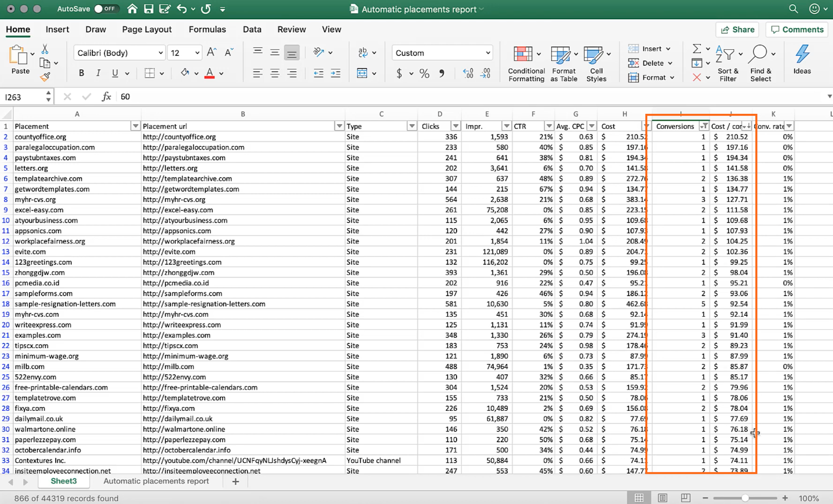Viewport: 833px width, 504px height.
Task: Increase decimal places
Action: point(468,73)
